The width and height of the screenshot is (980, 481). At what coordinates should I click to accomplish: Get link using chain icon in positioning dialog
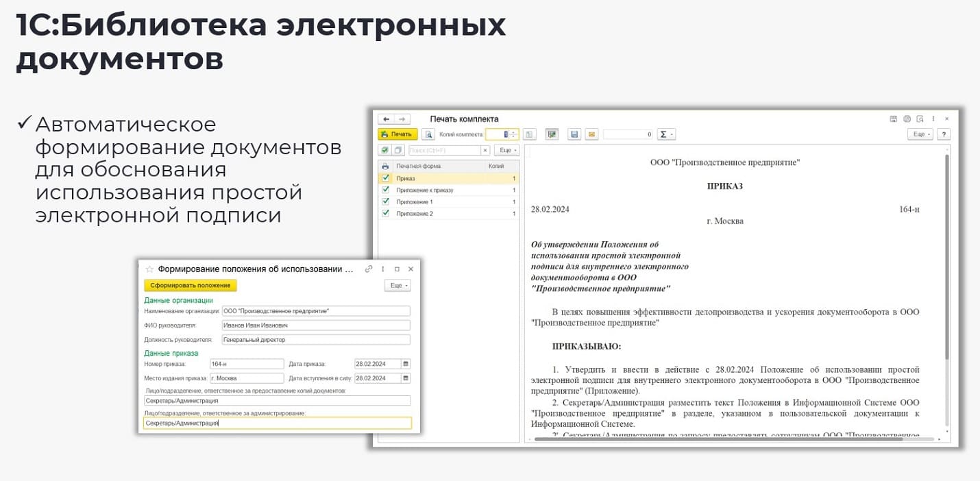tap(369, 269)
